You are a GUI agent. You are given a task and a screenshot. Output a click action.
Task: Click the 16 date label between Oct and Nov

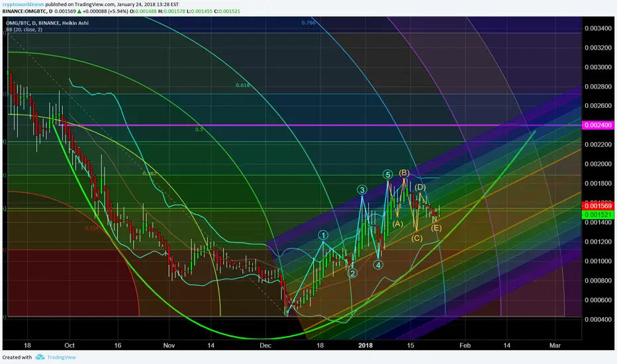click(118, 345)
